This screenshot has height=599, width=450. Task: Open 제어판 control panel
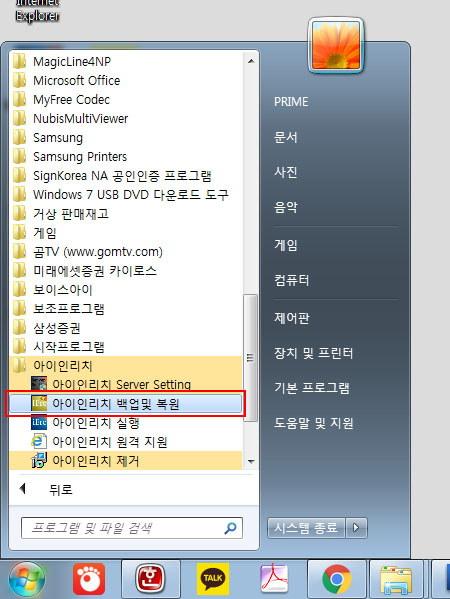point(291,318)
